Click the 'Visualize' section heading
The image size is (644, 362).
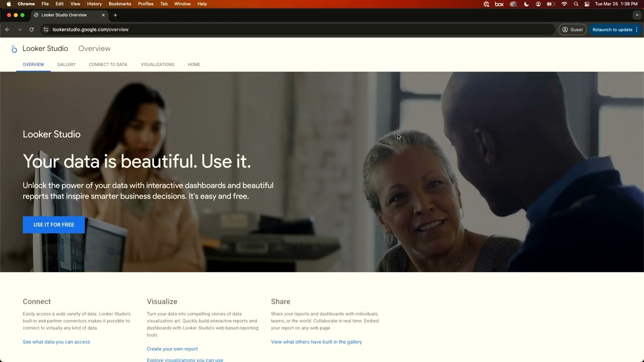pyautogui.click(x=162, y=302)
